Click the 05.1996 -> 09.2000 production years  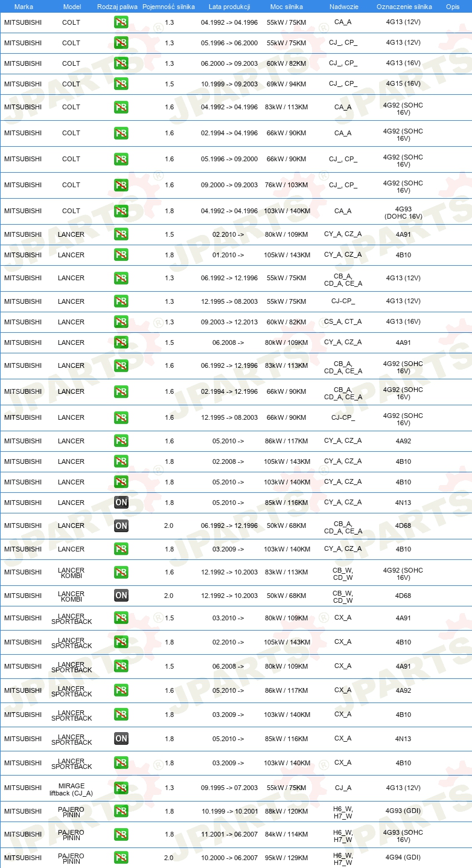pos(229,159)
